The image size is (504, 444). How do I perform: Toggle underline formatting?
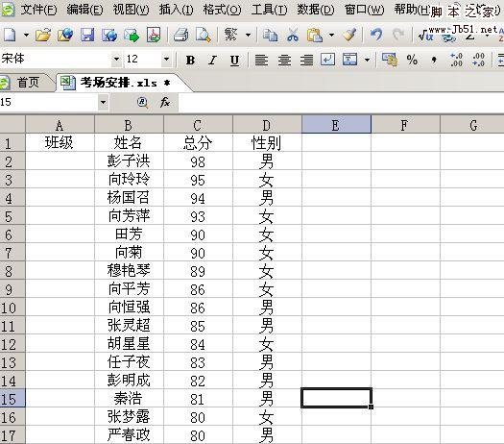[x=234, y=61]
